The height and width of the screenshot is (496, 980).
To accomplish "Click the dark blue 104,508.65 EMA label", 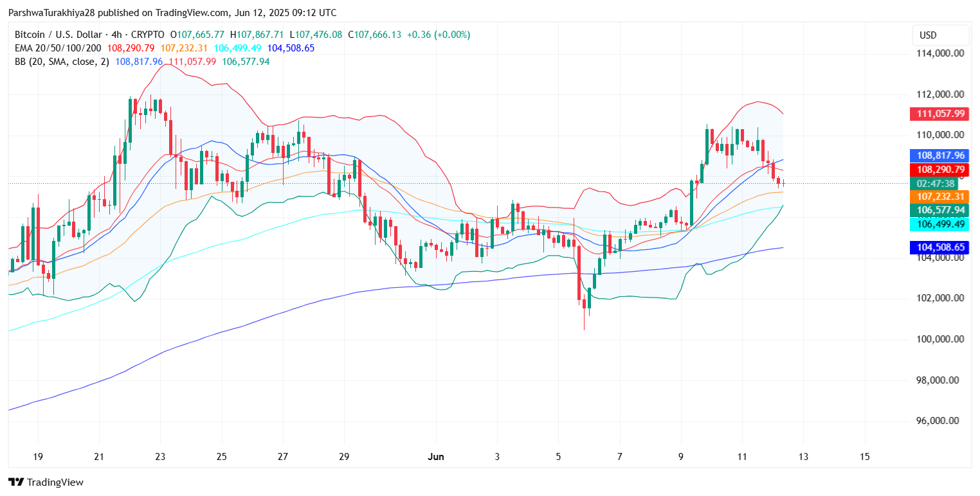I will (941, 247).
